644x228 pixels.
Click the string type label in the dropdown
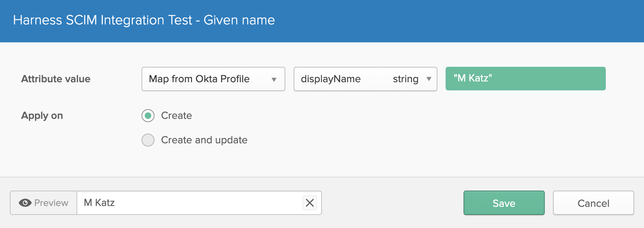(405, 79)
